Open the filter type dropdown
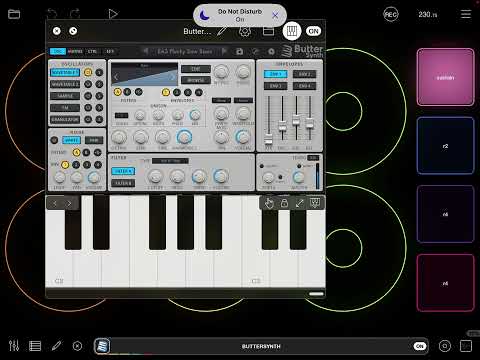Image resolution: width=480 pixels, height=360 pixels. (170, 161)
